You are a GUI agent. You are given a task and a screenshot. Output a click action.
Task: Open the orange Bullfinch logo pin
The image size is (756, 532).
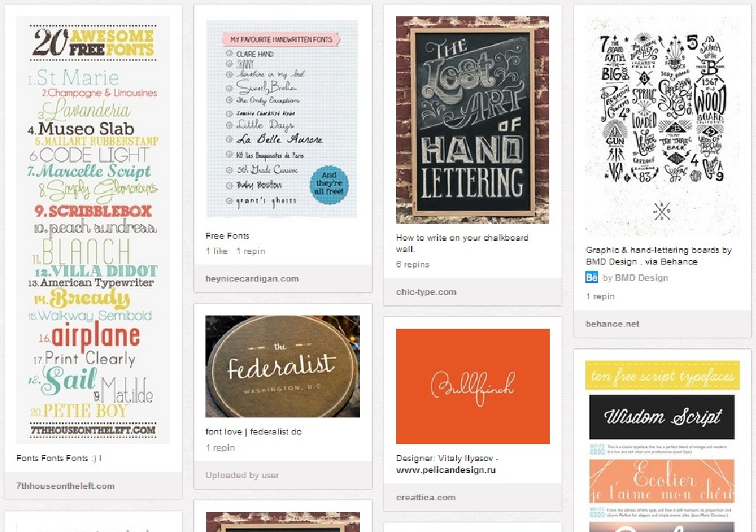pos(472,386)
